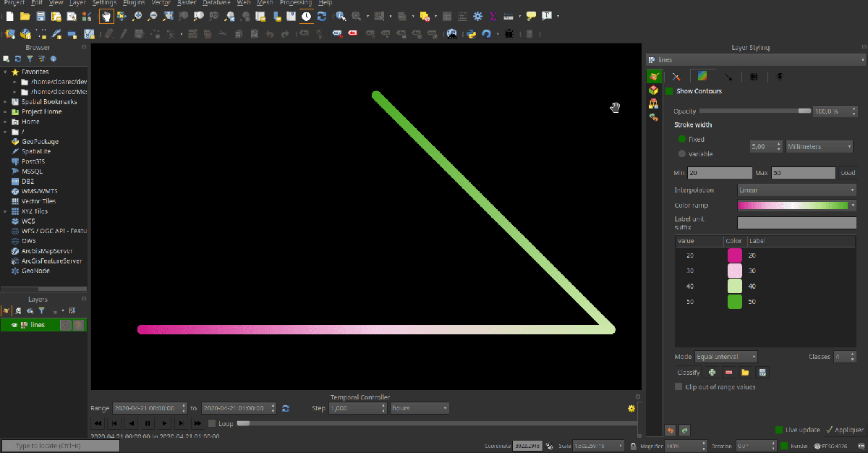Click the add class plus icon
868x453 pixels.
[712, 373]
